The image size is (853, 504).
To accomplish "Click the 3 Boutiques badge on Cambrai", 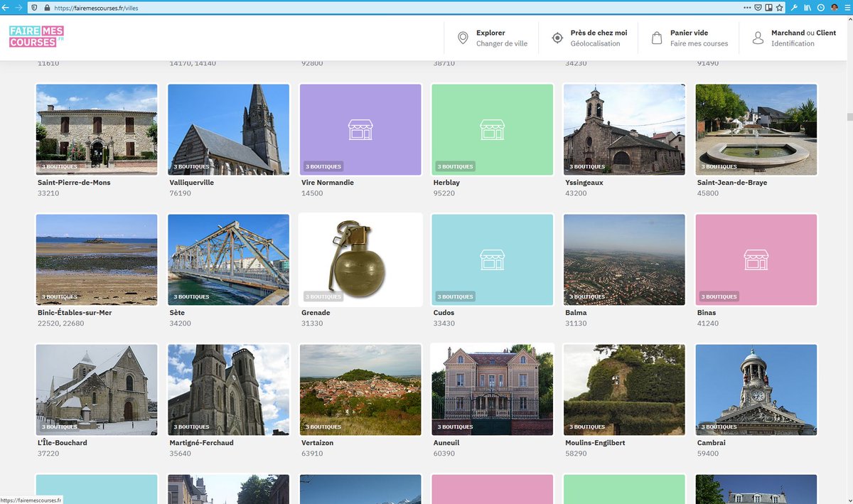I will pos(719,427).
